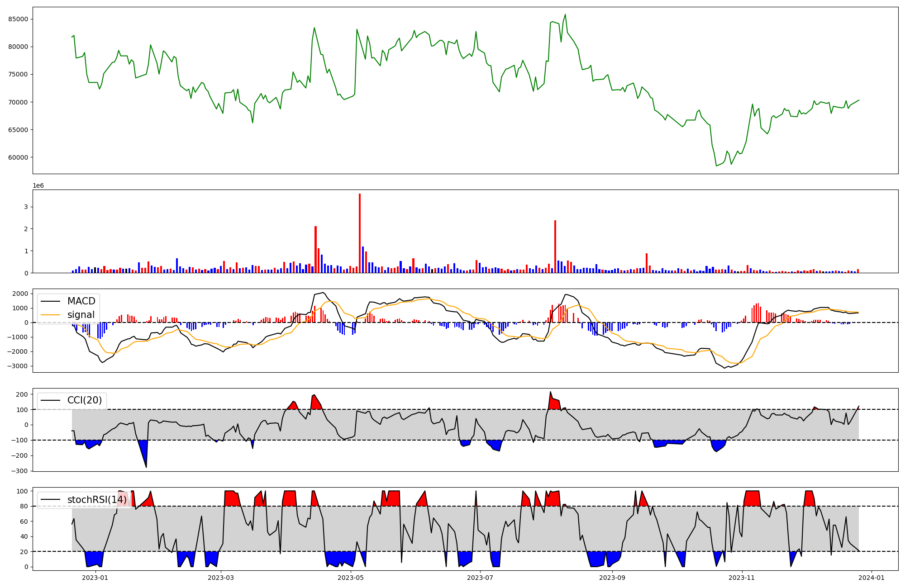Click the CCI(20) legend entry
The width and height of the screenshot is (905, 588).
click(x=84, y=400)
